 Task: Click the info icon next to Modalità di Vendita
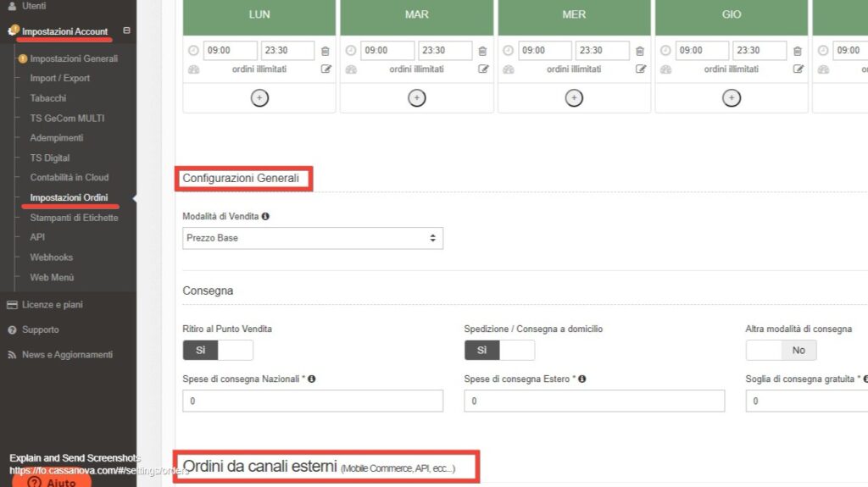click(x=265, y=217)
